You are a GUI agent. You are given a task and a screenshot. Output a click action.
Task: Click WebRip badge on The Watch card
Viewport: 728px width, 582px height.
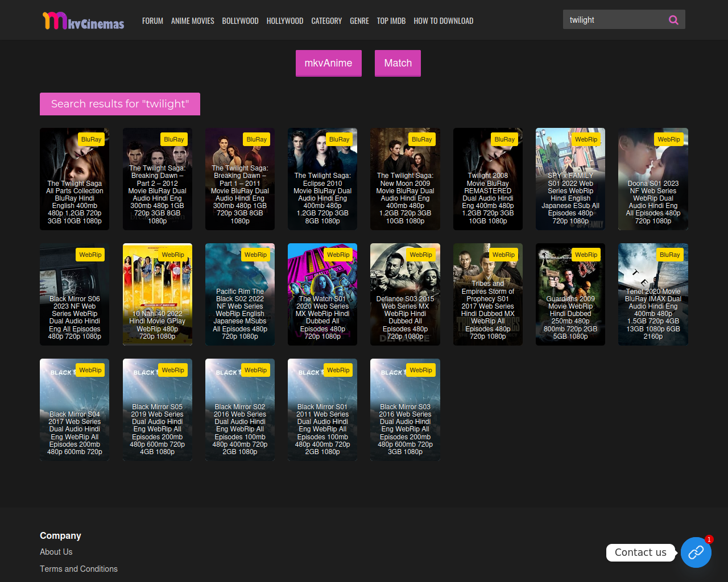(x=338, y=255)
